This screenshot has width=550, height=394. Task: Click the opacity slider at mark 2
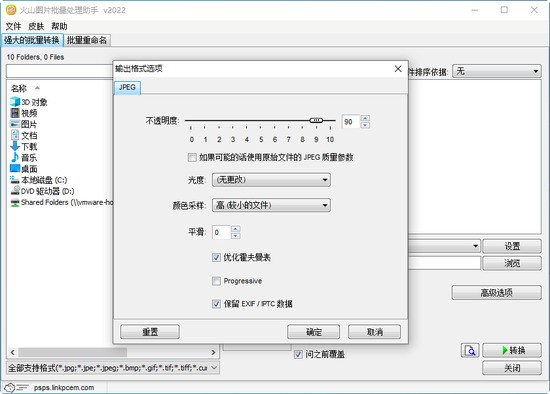(219, 121)
